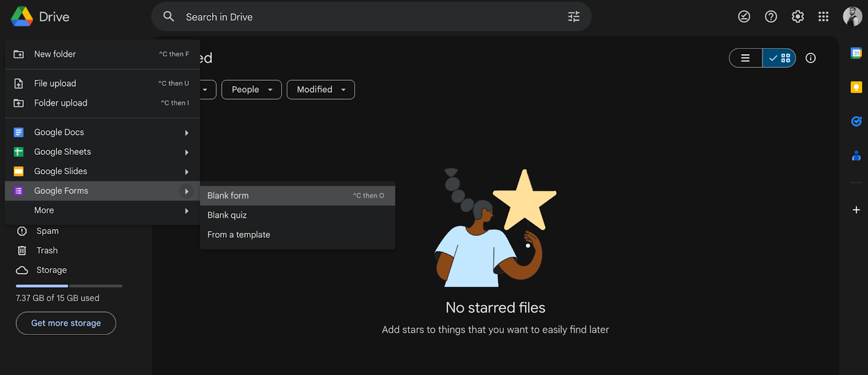Click the view details info icon
This screenshot has width=868, height=375.
point(810,58)
